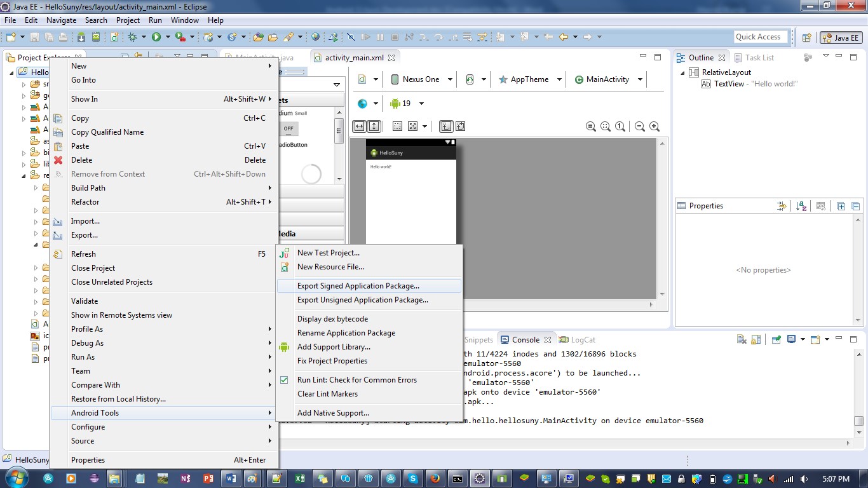Choose Add Native Support option
Viewport: 868px width, 488px height.
click(369, 413)
